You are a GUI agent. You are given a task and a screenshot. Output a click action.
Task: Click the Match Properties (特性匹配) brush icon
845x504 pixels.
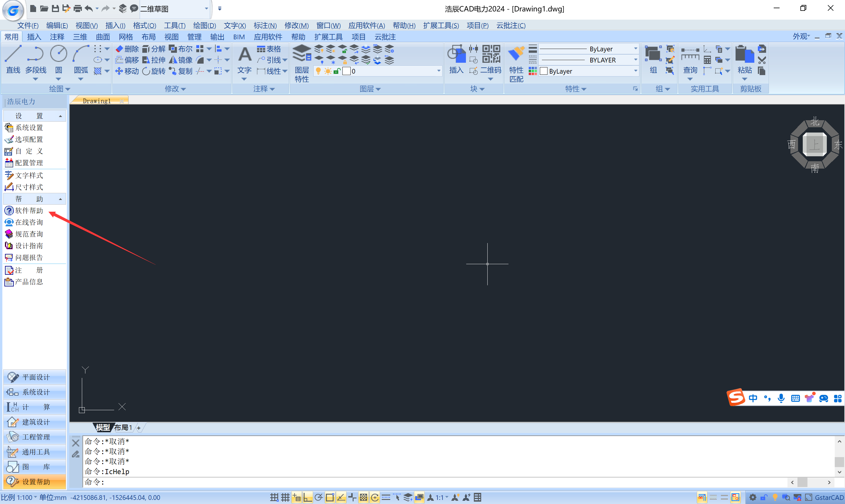(x=516, y=54)
